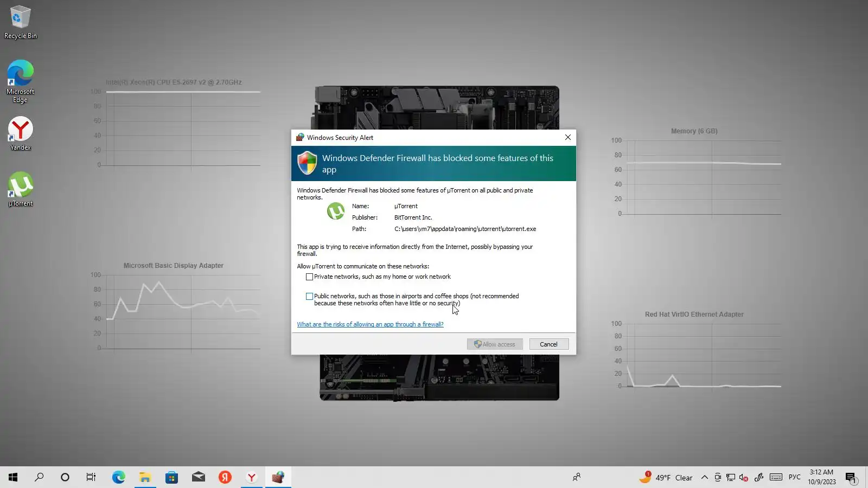Viewport: 868px width, 488px height.
Task: Open the People icon on the taskbar
Action: click(577, 477)
